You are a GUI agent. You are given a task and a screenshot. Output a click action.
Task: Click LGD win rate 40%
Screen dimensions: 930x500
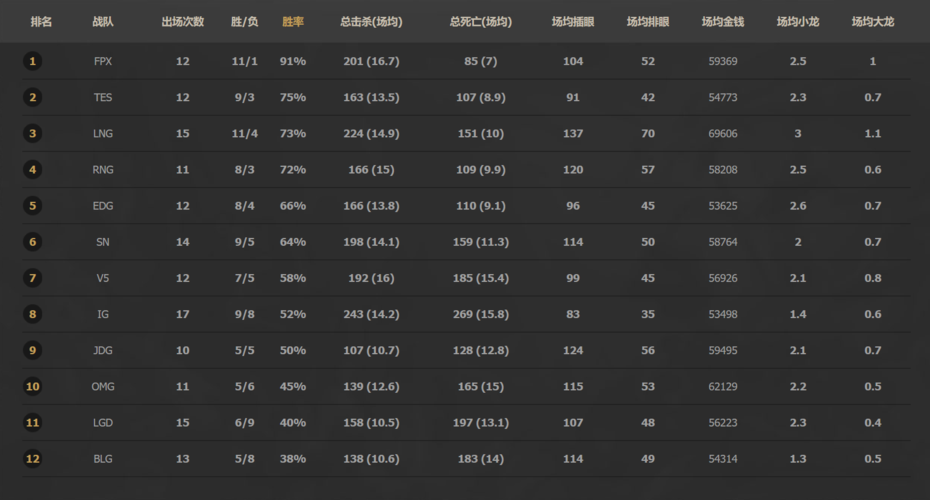[293, 423]
